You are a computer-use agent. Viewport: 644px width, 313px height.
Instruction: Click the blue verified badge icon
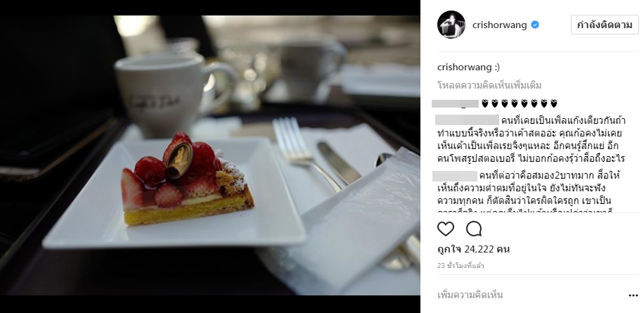pos(535,25)
